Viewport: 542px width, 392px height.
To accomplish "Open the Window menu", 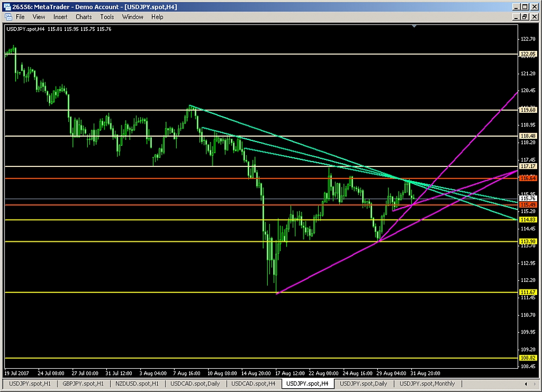I will [x=132, y=17].
